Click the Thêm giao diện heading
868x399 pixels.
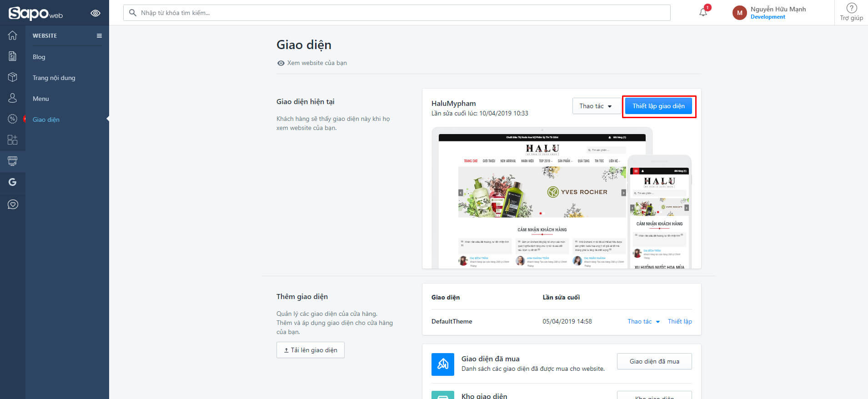click(x=302, y=297)
